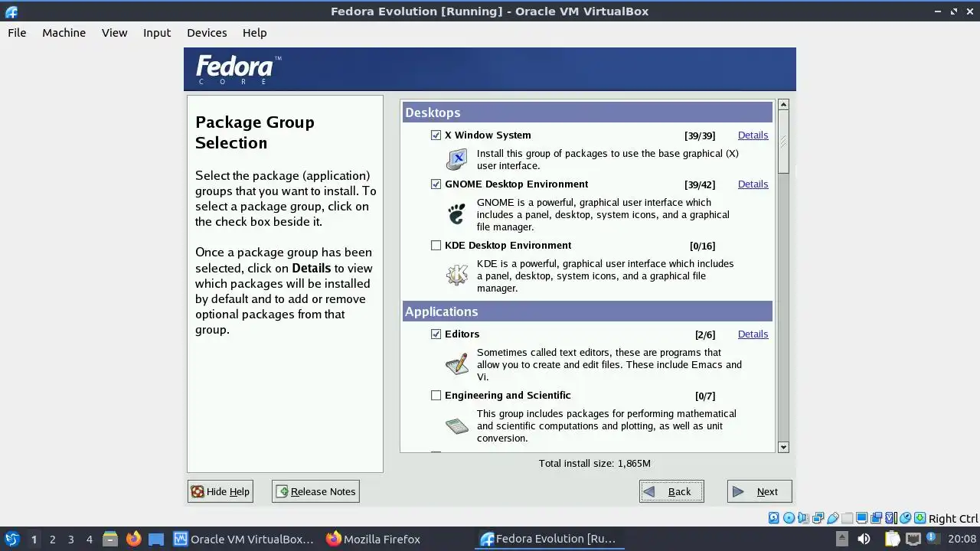
Task: Click the update notifier tray icon
Action: [934, 537]
